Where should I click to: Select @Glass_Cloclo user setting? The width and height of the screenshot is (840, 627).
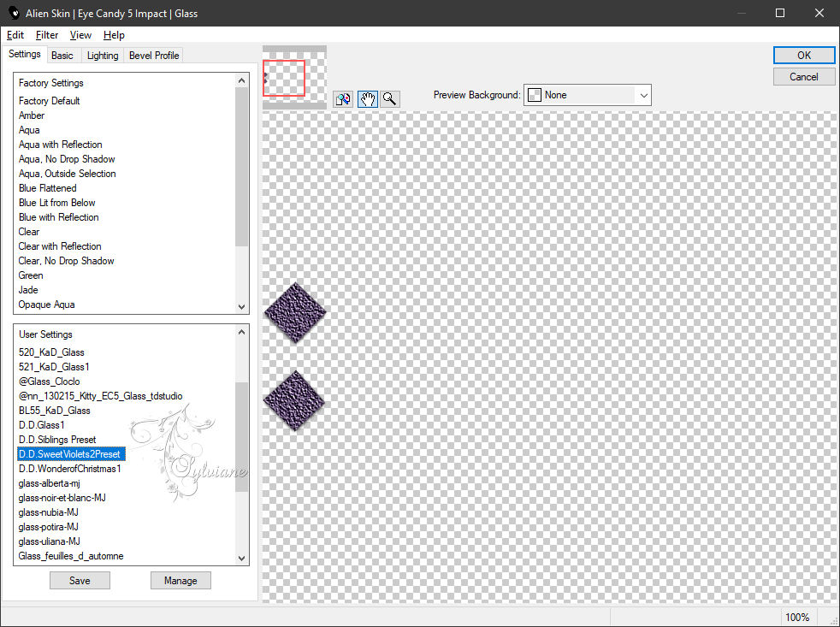click(x=50, y=381)
